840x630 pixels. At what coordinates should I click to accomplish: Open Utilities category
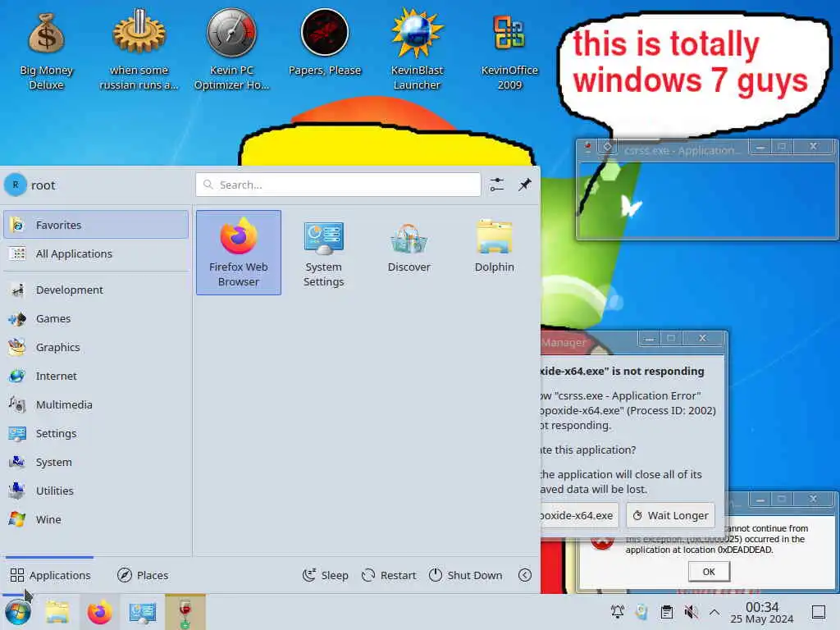[96, 491]
